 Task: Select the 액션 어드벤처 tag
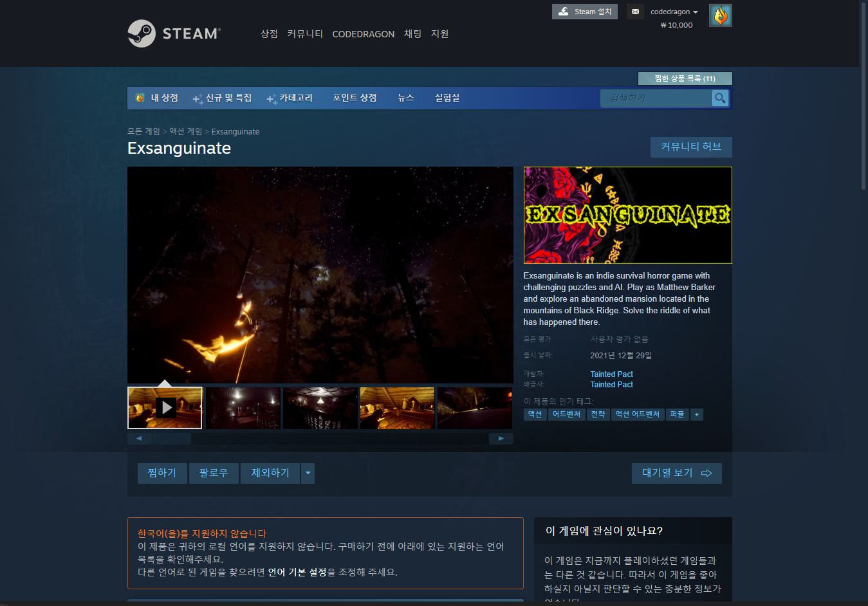click(x=637, y=414)
